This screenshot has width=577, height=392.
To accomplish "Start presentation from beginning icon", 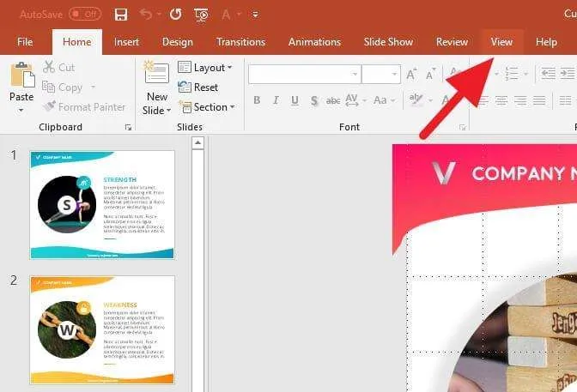I will click(x=201, y=15).
